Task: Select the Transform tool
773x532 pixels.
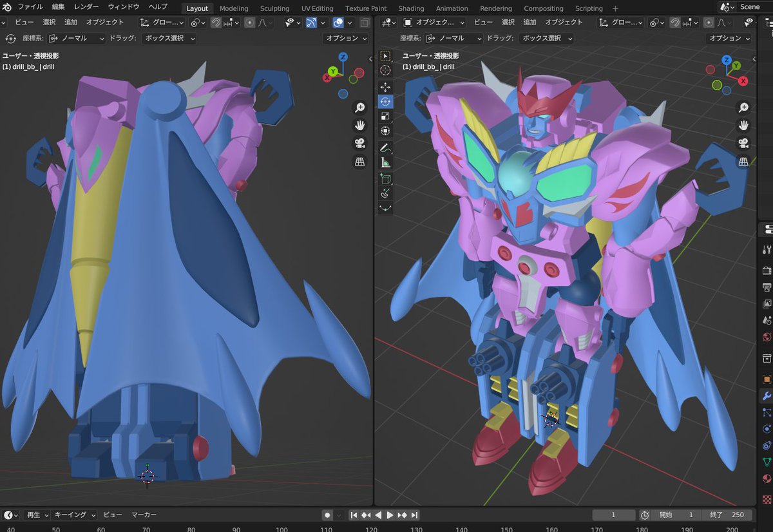Action: [x=385, y=131]
